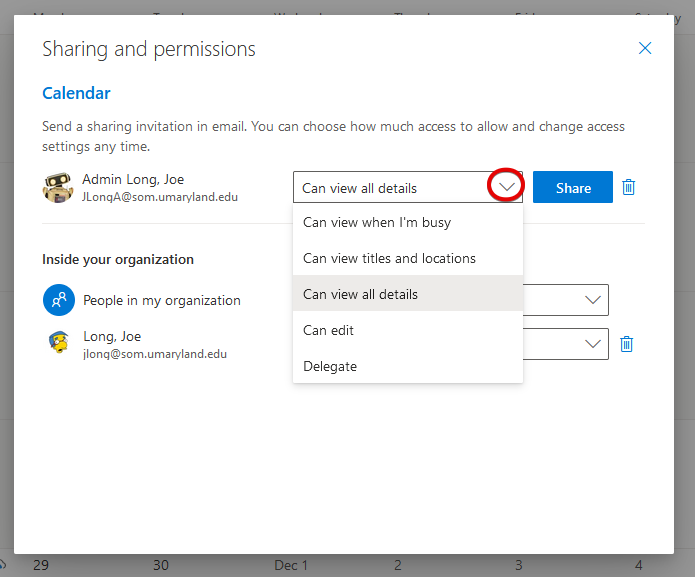Delete Admin Long, Joe with trash icon
695x577 pixels.
coord(628,187)
